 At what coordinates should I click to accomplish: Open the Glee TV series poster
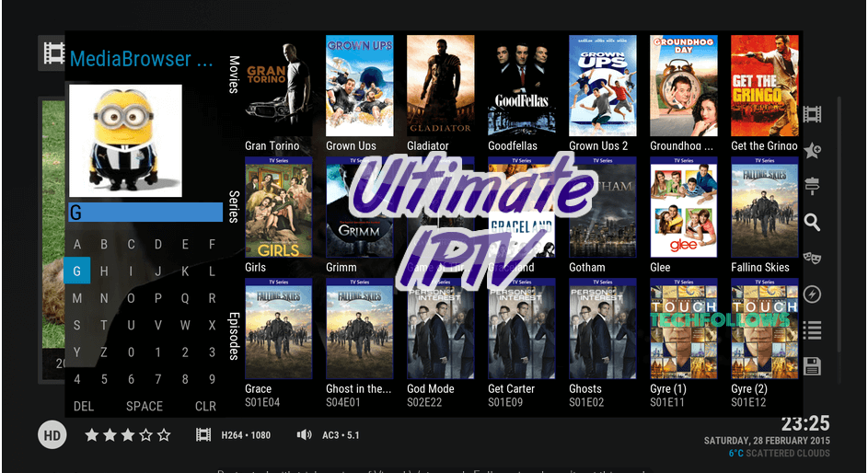(684, 207)
